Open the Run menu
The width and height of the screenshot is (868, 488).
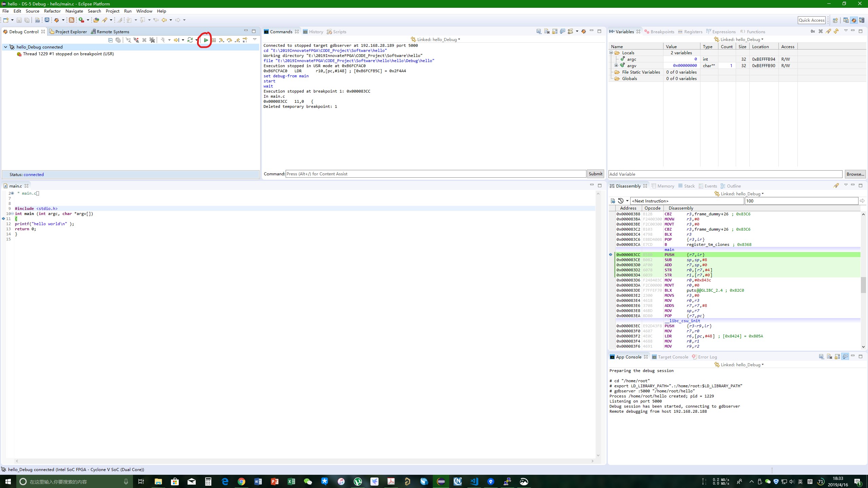tap(128, 11)
